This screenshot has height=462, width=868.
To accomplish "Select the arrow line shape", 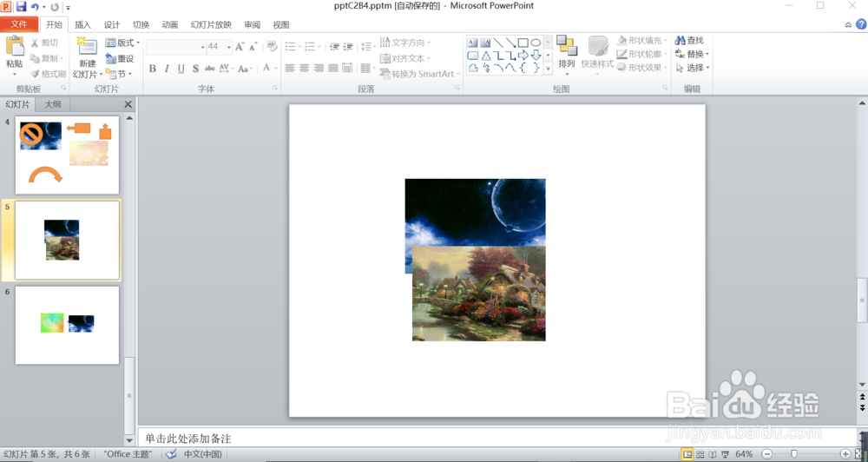I will (x=510, y=43).
